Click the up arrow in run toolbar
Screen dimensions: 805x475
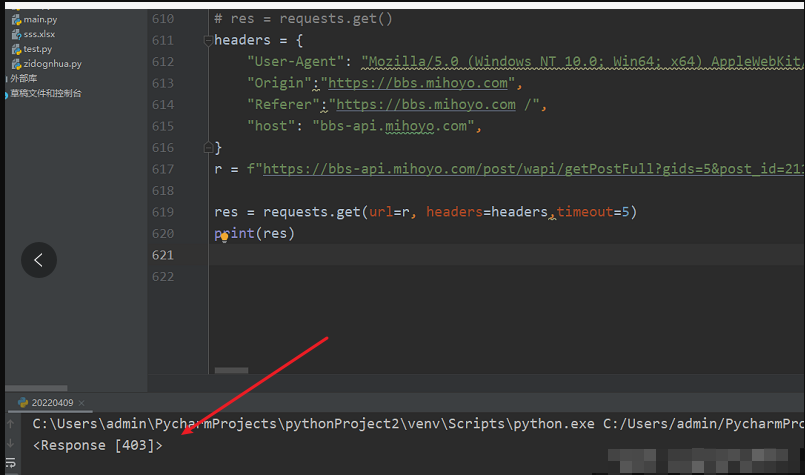point(10,424)
